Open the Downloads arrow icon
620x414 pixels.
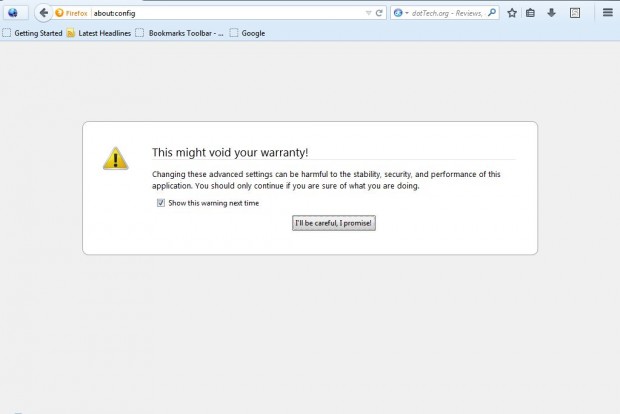coord(552,13)
